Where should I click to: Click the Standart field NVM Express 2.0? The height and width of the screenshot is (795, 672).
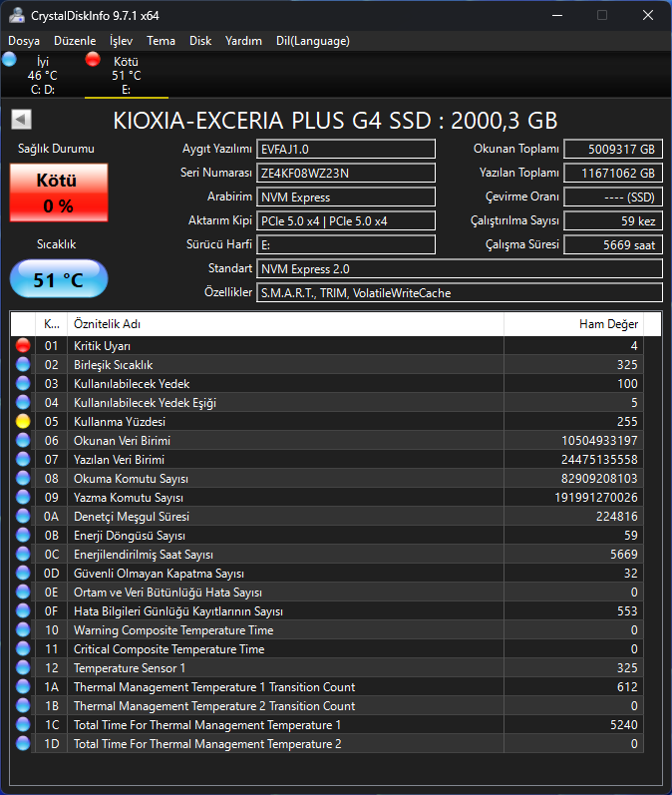[460, 268]
